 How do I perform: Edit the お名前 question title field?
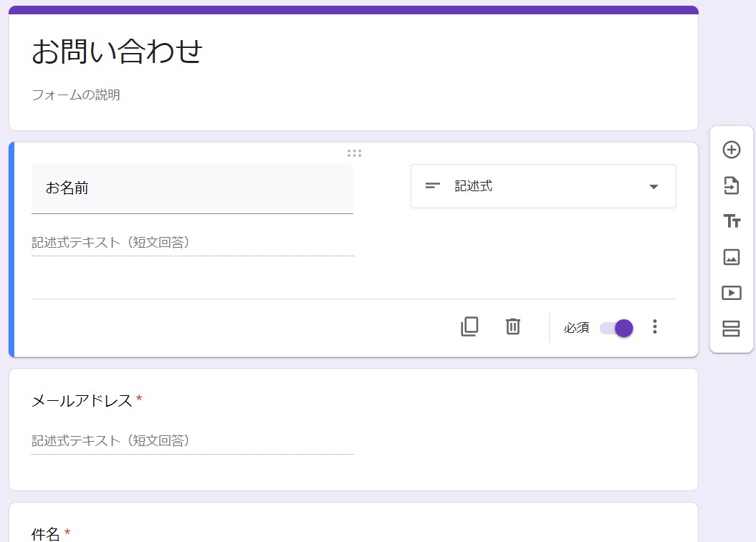point(192,188)
